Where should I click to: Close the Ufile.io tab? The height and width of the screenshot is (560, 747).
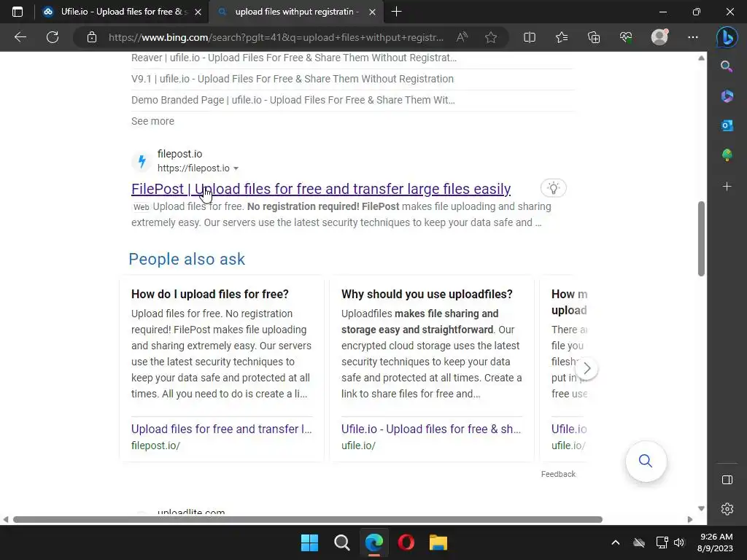click(198, 12)
